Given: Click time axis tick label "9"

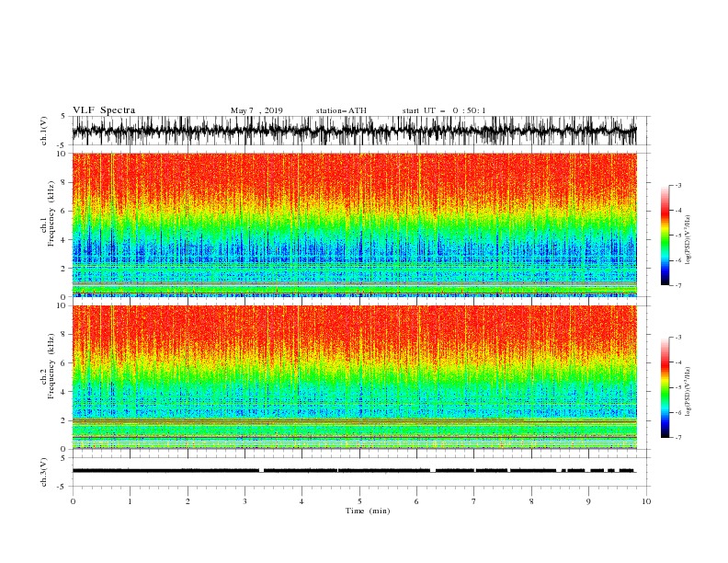Looking at the screenshot, I should pyautogui.click(x=588, y=501).
